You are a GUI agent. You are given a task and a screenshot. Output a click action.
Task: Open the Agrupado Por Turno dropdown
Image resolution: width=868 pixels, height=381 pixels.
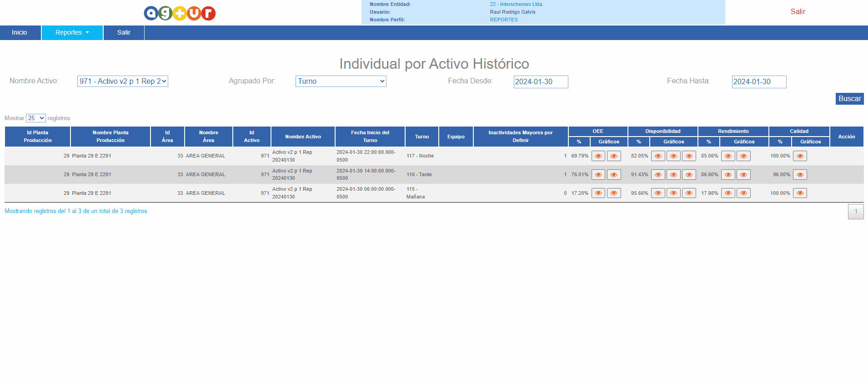341,81
